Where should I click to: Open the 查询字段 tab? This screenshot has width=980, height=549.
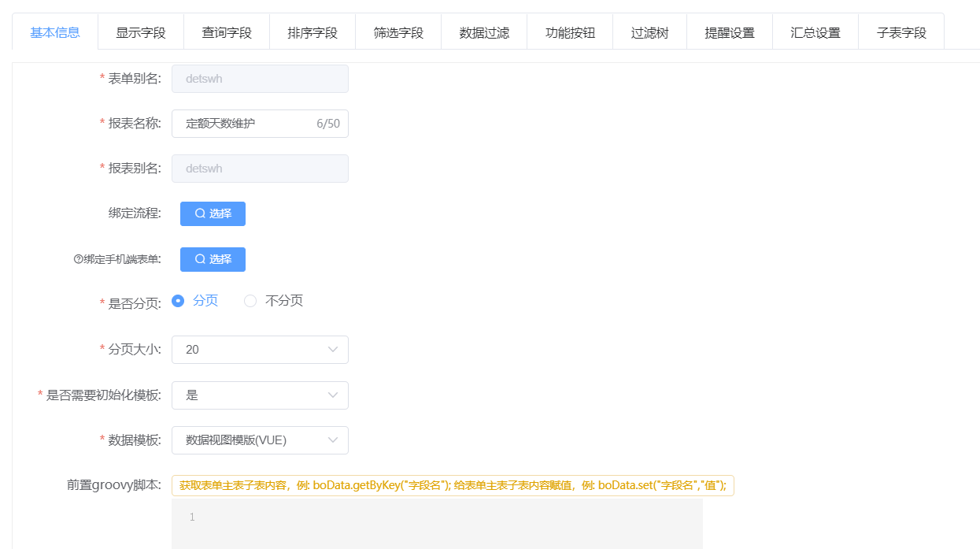(x=227, y=32)
